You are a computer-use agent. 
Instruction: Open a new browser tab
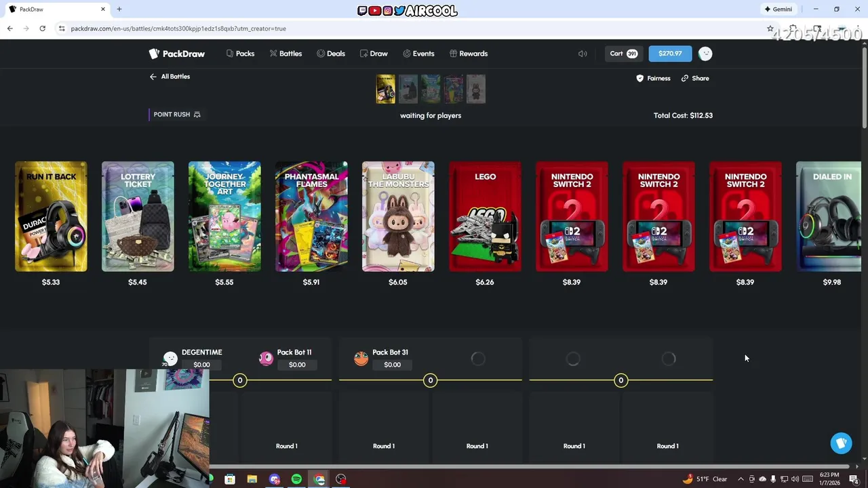pyautogui.click(x=119, y=9)
